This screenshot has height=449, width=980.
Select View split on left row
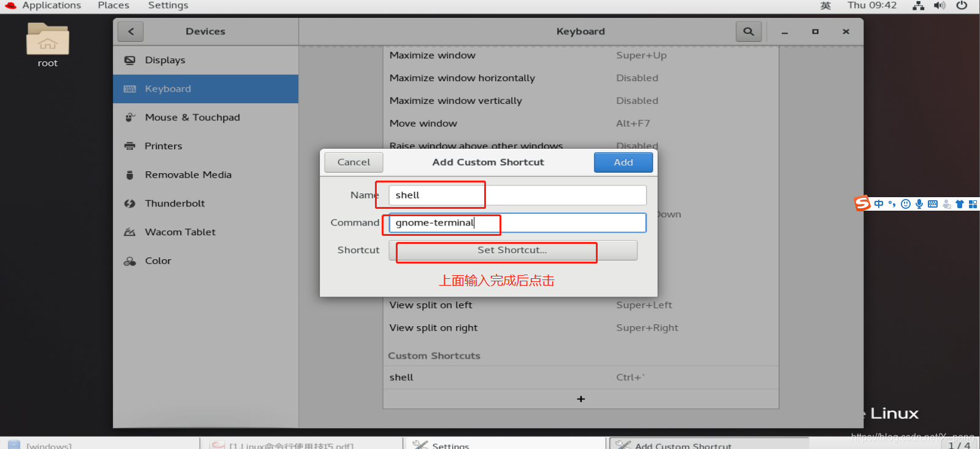pyautogui.click(x=581, y=305)
